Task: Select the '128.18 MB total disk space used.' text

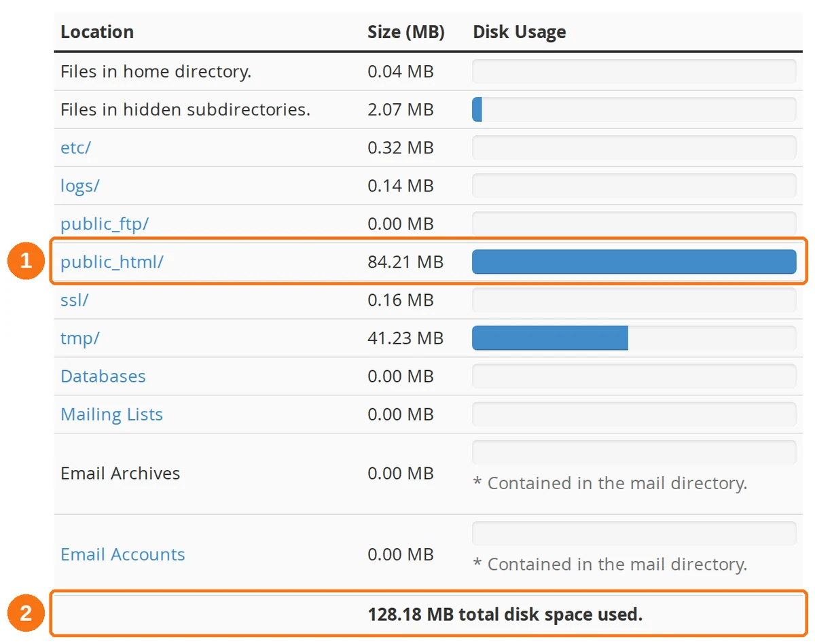Action: (x=505, y=615)
